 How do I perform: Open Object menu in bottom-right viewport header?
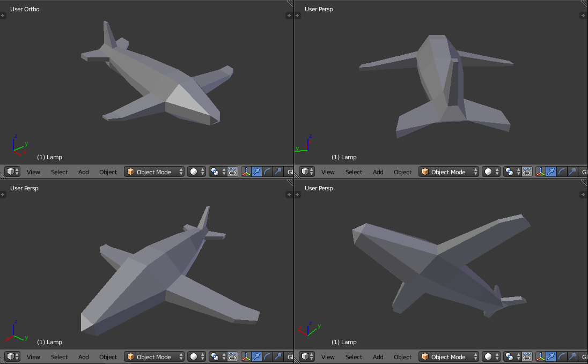tap(402, 357)
